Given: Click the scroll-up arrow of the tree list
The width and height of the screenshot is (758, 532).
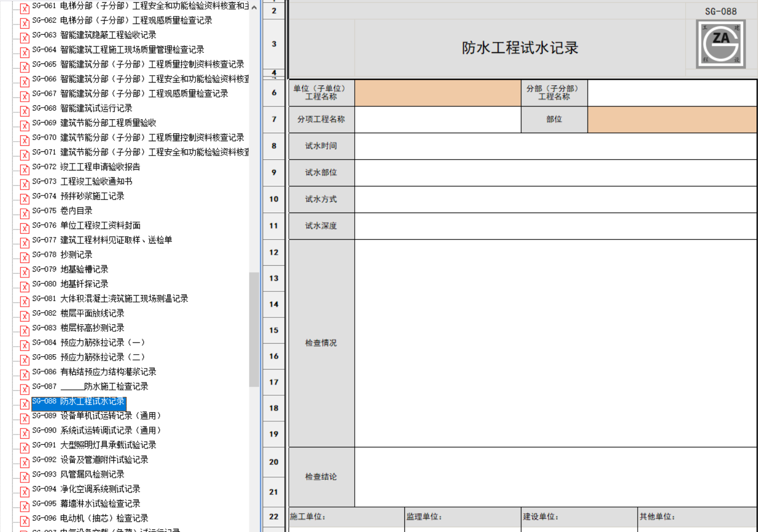Looking at the screenshot, I should tap(254, 7).
